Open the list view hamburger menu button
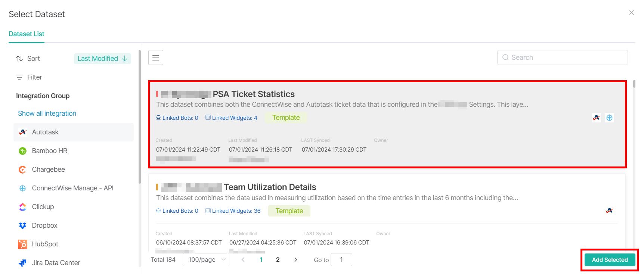 click(x=156, y=57)
